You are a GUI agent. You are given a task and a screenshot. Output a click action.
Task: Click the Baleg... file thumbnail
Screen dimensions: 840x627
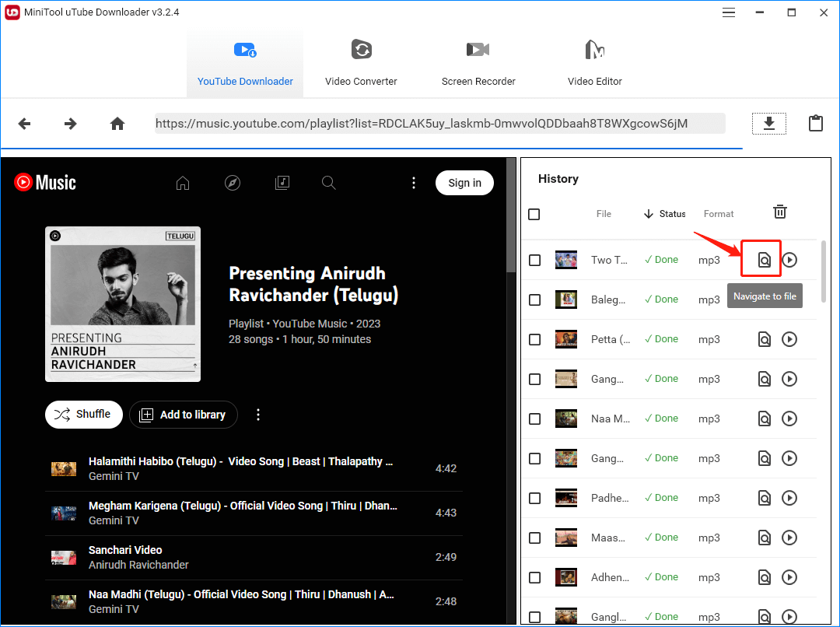pos(565,299)
